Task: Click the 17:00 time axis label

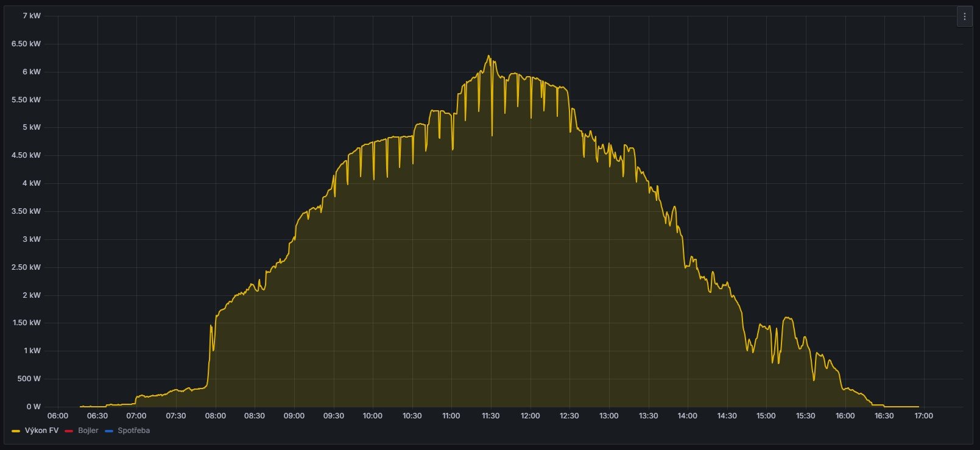Action: (x=923, y=416)
